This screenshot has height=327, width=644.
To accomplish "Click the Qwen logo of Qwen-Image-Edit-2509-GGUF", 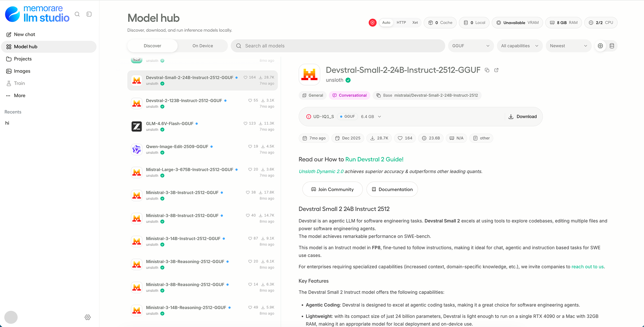I will coord(136,149).
